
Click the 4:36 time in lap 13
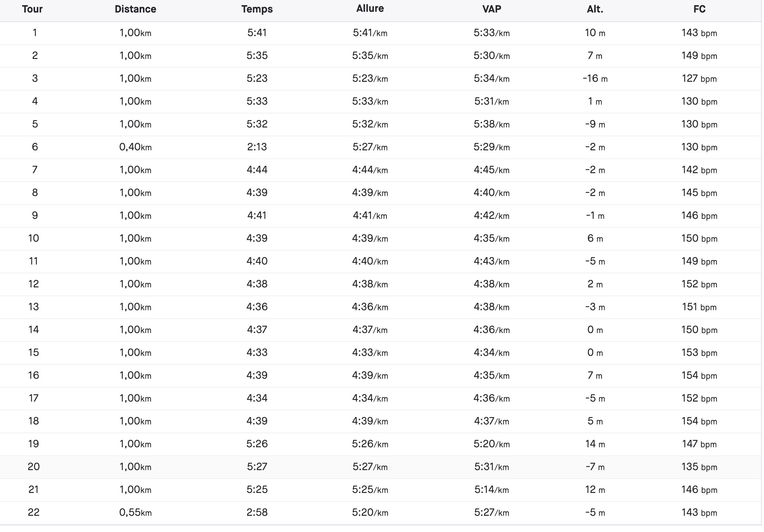[x=257, y=307]
